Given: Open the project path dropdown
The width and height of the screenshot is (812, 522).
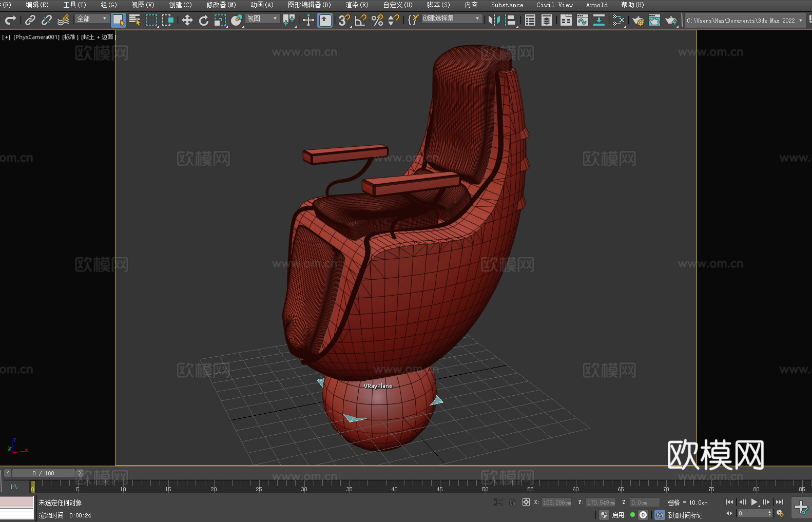Looking at the screenshot, I should [745, 21].
